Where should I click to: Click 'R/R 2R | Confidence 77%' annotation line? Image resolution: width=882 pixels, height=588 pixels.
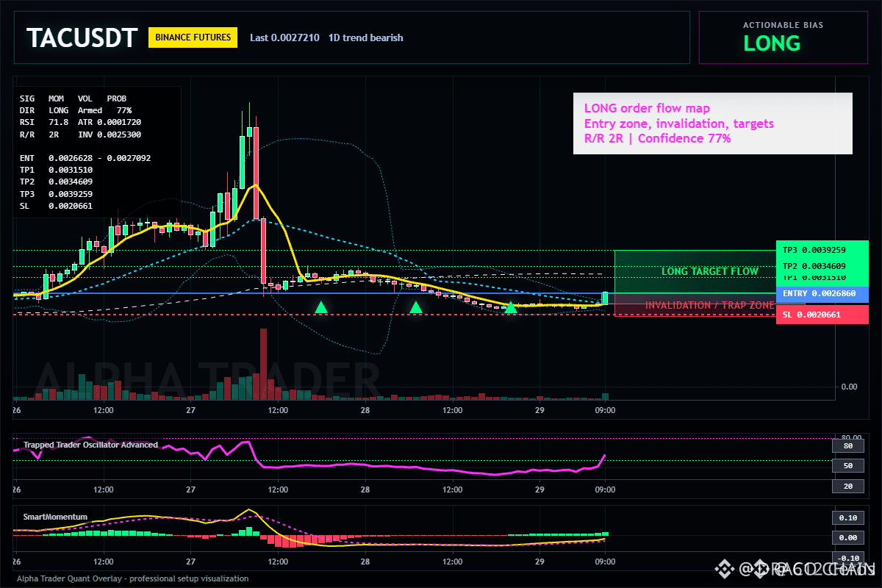click(x=658, y=138)
